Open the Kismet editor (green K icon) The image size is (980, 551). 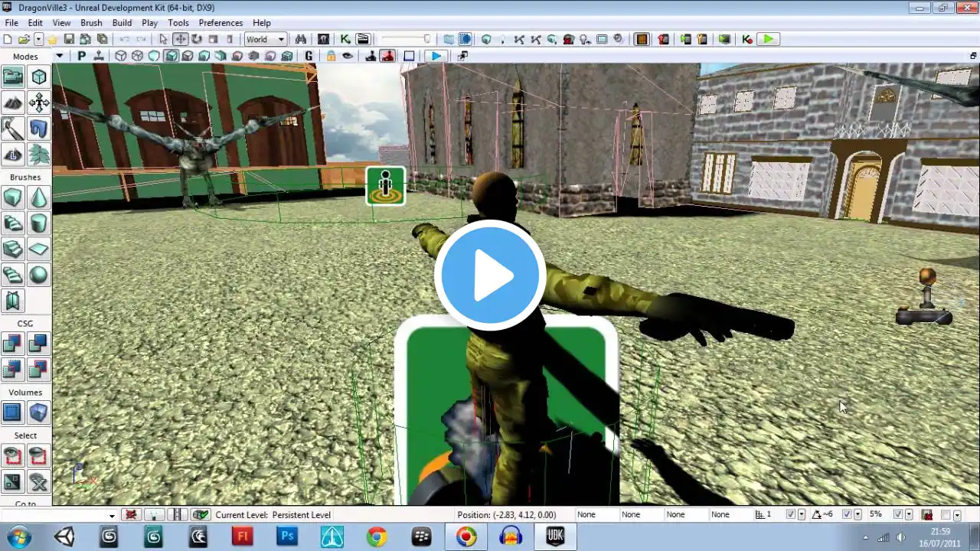345,39
